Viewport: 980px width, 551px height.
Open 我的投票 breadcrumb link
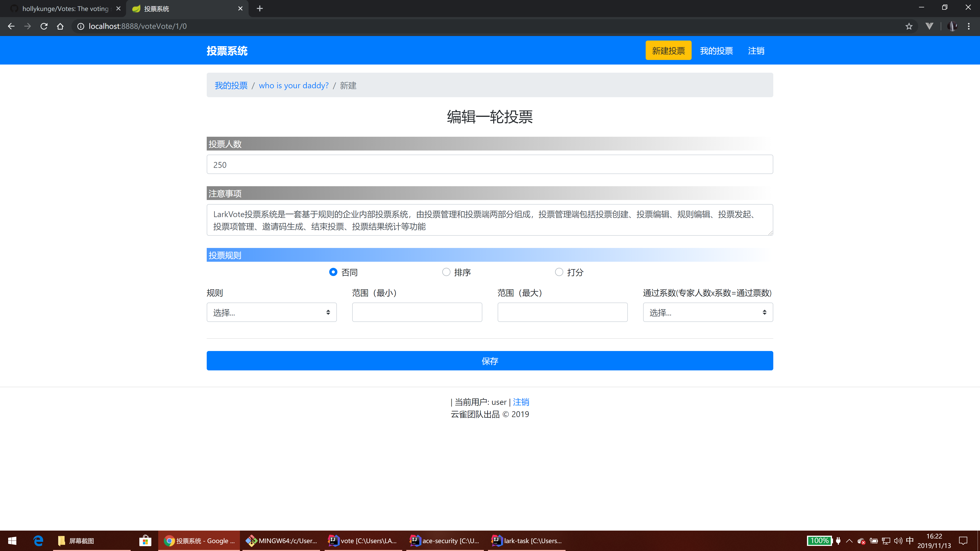tap(231, 85)
